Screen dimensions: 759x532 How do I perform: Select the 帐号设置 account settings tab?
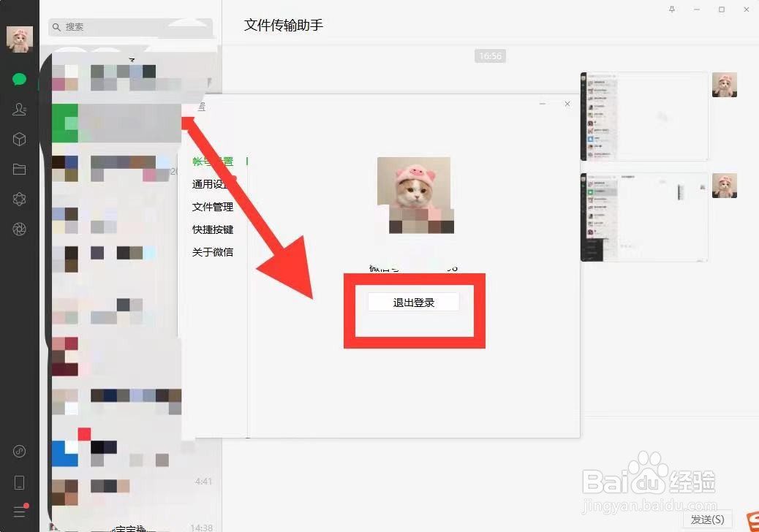(213, 162)
